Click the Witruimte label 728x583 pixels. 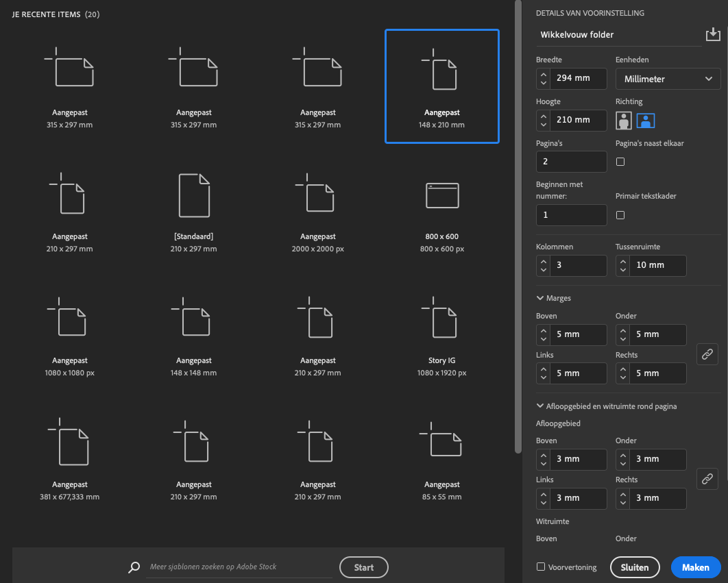[552, 521]
